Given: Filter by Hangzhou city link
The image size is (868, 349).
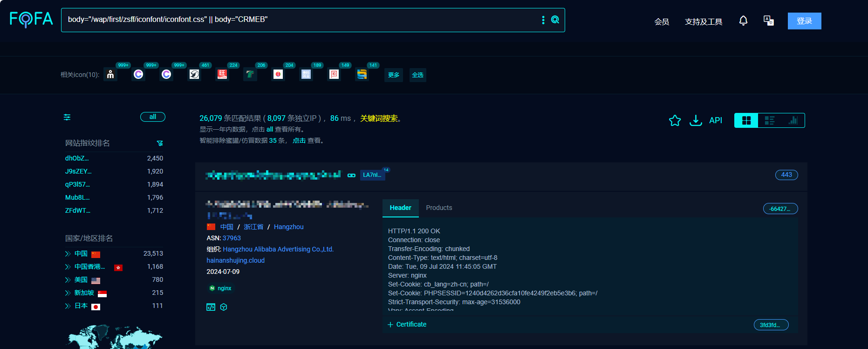Looking at the screenshot, I should pos(288,227).
